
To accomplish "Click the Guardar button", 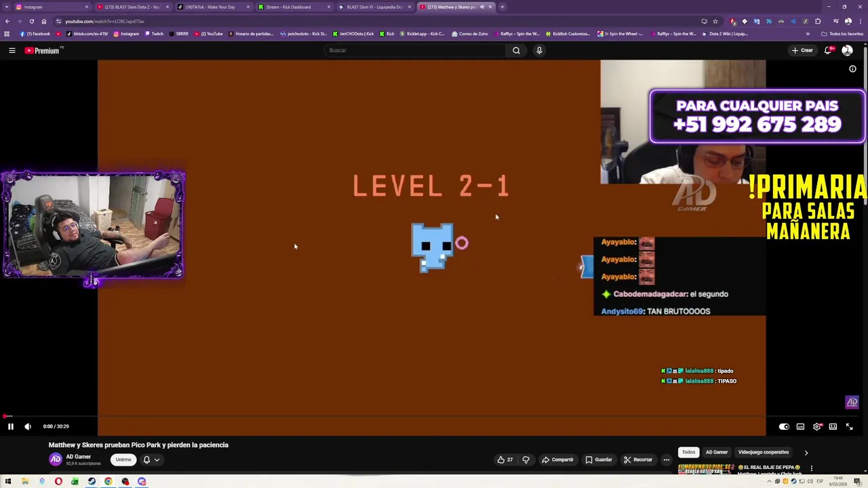I will [599, 460].
